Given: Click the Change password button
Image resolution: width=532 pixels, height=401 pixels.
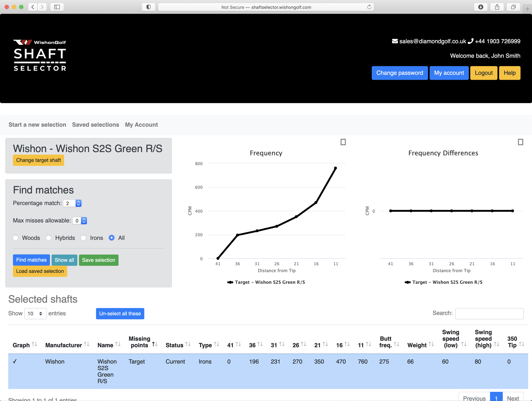Looking at the screenshot, I should [x=399, y=73].
